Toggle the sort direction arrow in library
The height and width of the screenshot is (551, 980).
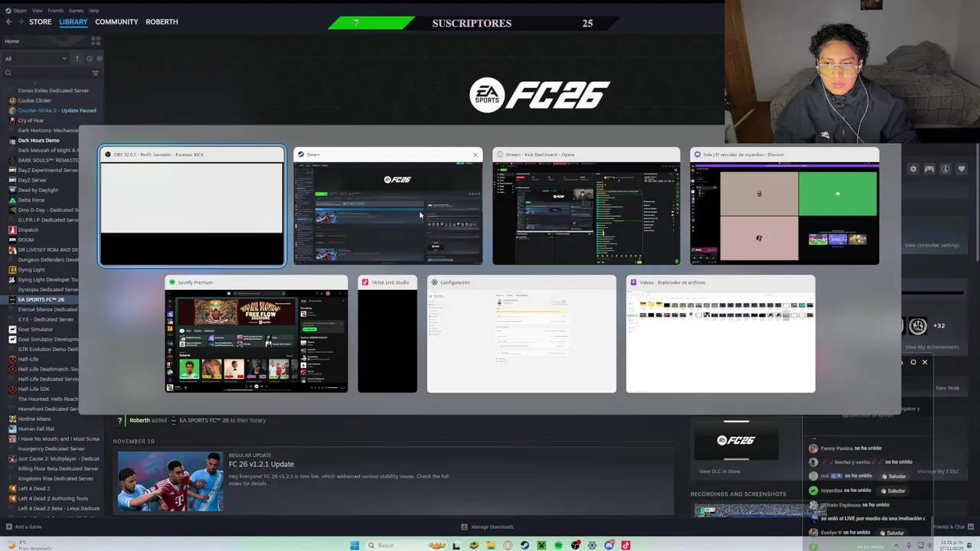click(x=77, y=58)
